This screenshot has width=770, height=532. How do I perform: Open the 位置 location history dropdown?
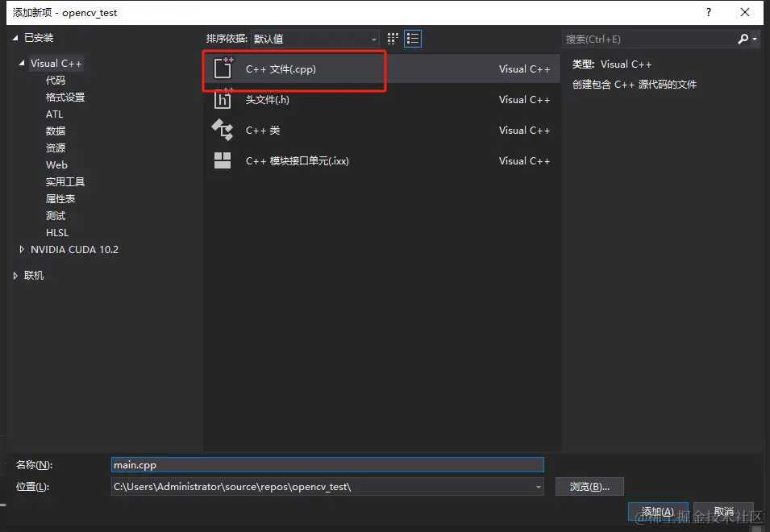click(x=537, y=486)
